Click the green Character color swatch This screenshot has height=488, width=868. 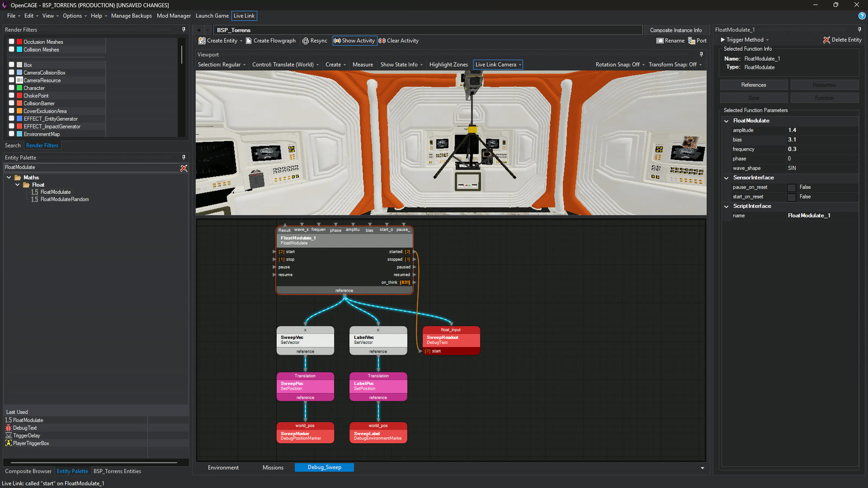[x=20, y=88]
